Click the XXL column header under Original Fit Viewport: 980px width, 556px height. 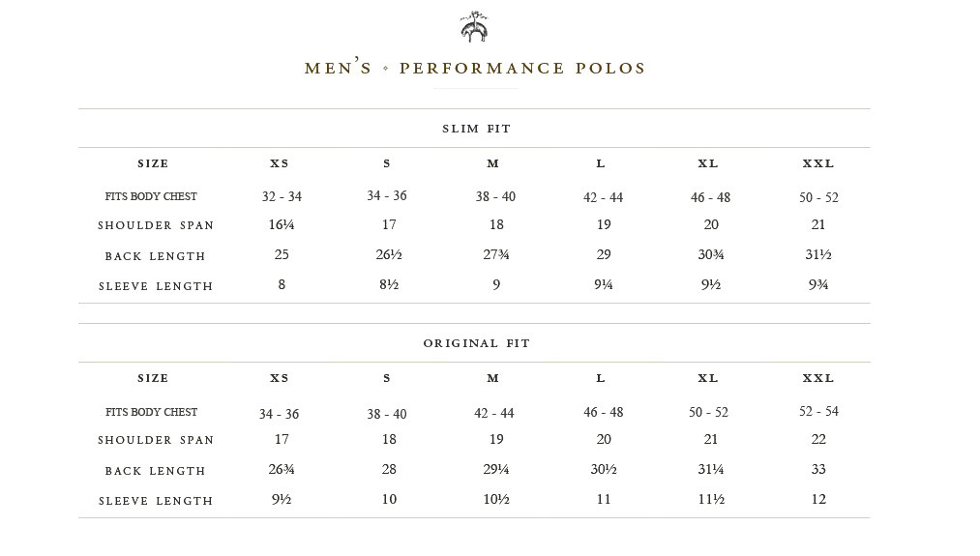818,379
